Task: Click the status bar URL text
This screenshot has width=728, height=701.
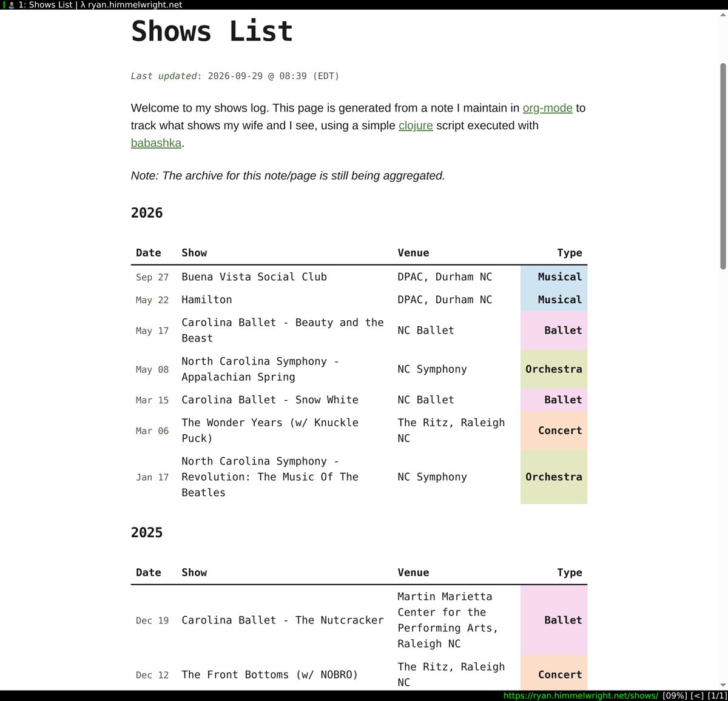Action: tap(581, 696)
